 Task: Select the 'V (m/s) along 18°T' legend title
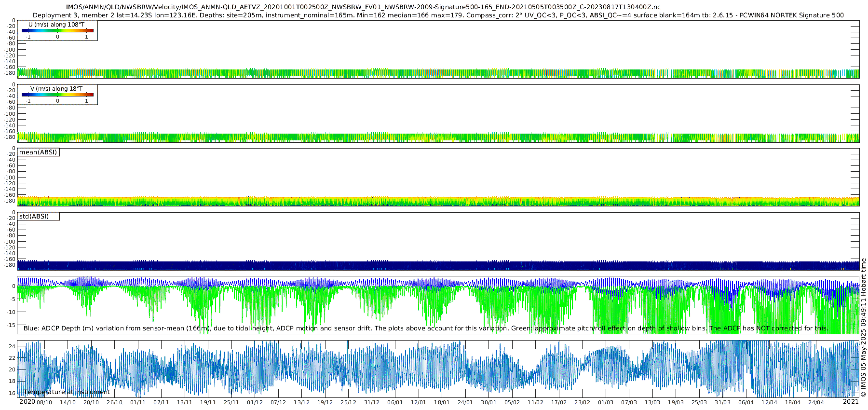56,89
